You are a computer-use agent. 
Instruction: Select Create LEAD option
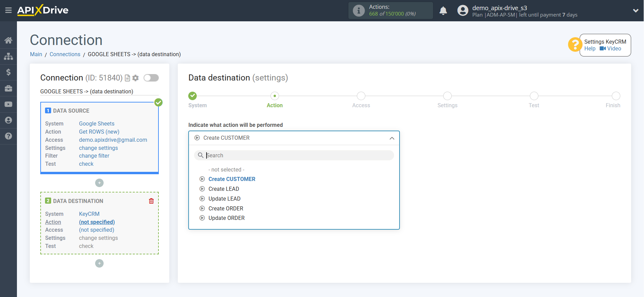[224, 189]
